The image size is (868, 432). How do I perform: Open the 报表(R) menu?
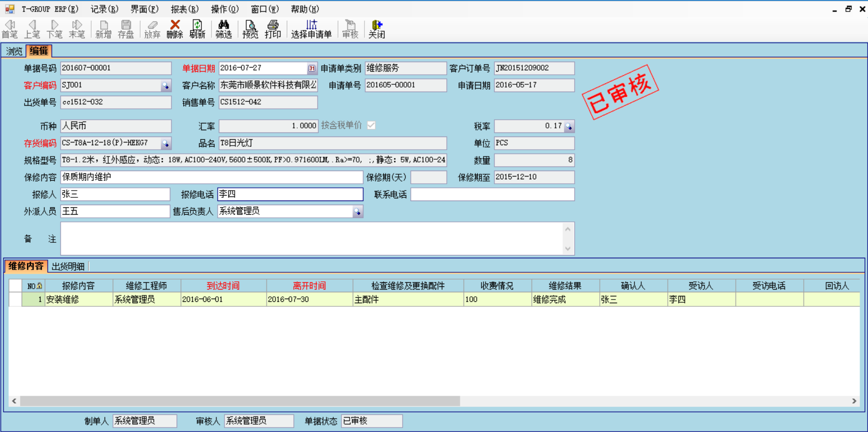point(184,9)
